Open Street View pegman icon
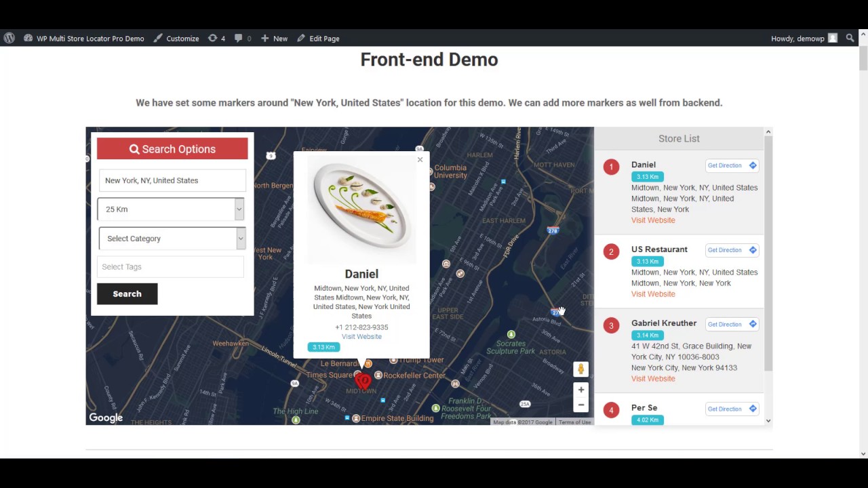 (580, 369)
